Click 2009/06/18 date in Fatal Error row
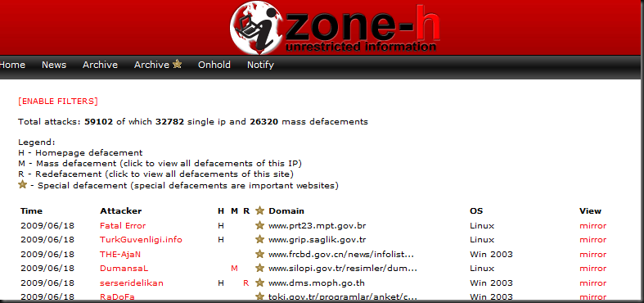Image resolution: width=644 pixels, height=303 pixels. tap(47, 226)
